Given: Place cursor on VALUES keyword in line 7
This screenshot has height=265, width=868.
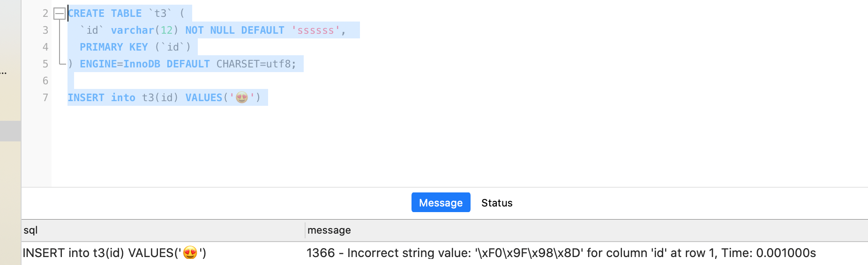Looking at the screenshot, I should click(x=204, y=97).
